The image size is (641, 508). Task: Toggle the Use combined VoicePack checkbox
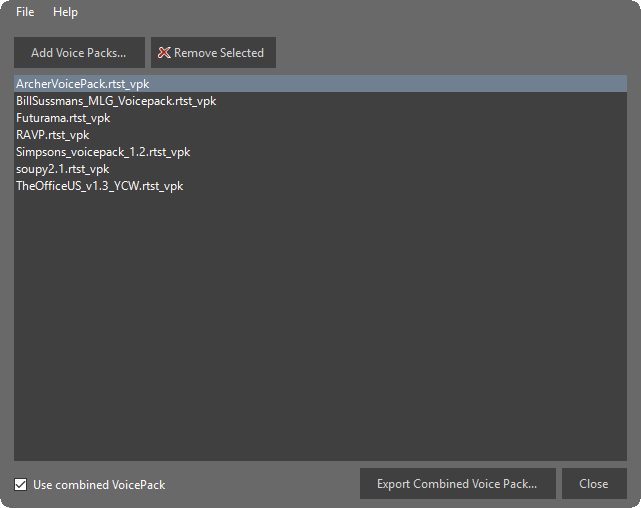point(20,485)
